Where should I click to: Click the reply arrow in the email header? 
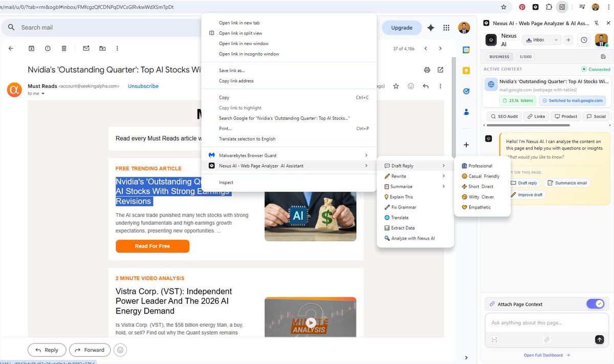[x=426, y=86]
